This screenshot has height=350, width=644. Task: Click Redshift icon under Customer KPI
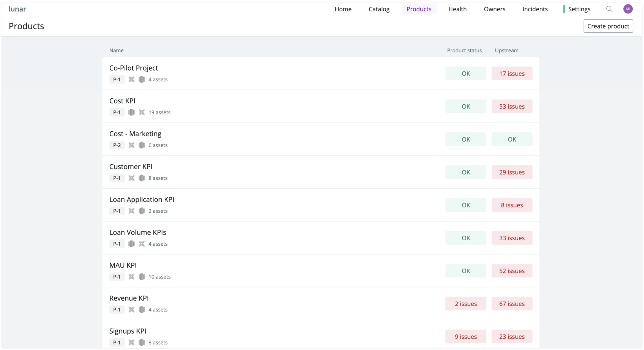click(142, 178)
